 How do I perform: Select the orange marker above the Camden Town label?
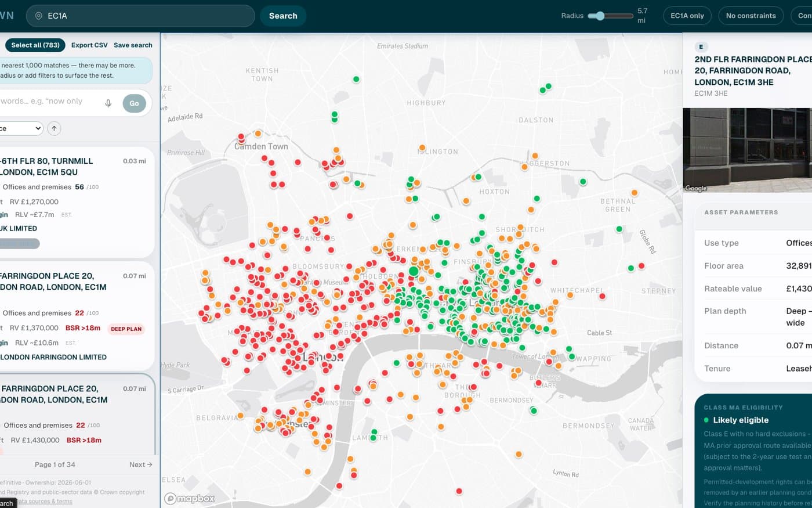258,134
